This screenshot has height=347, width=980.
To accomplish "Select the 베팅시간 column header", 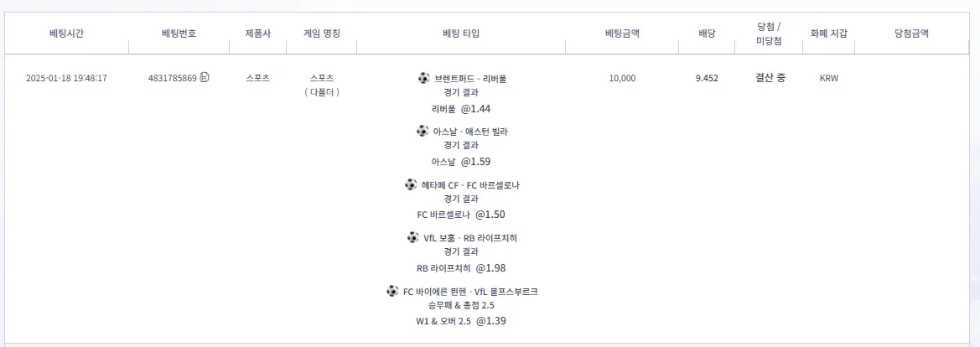I will [x=66, y=34].
